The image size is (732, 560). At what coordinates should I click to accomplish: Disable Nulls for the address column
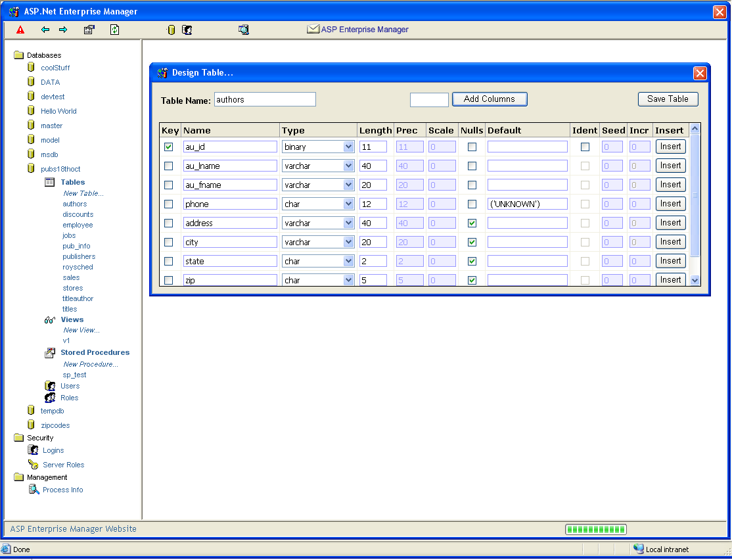(472, 223)
